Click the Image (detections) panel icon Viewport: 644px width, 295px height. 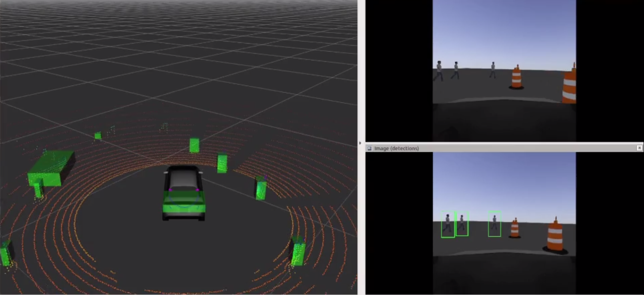coord(370,148)
